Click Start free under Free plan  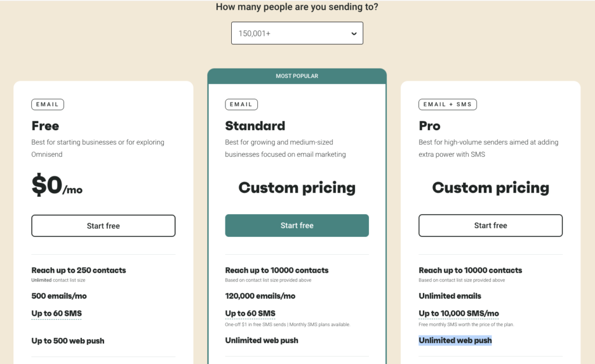[103, 226]
